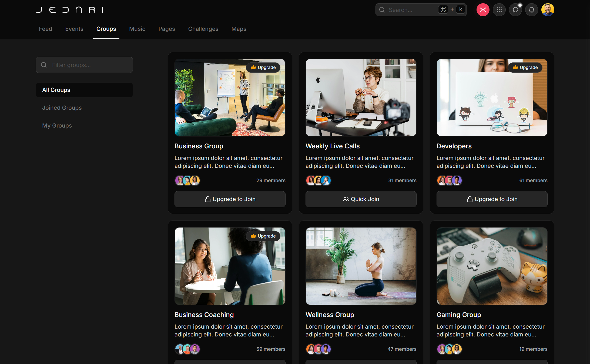Click the Weekly Live Calls member avatars

point(318,180)
